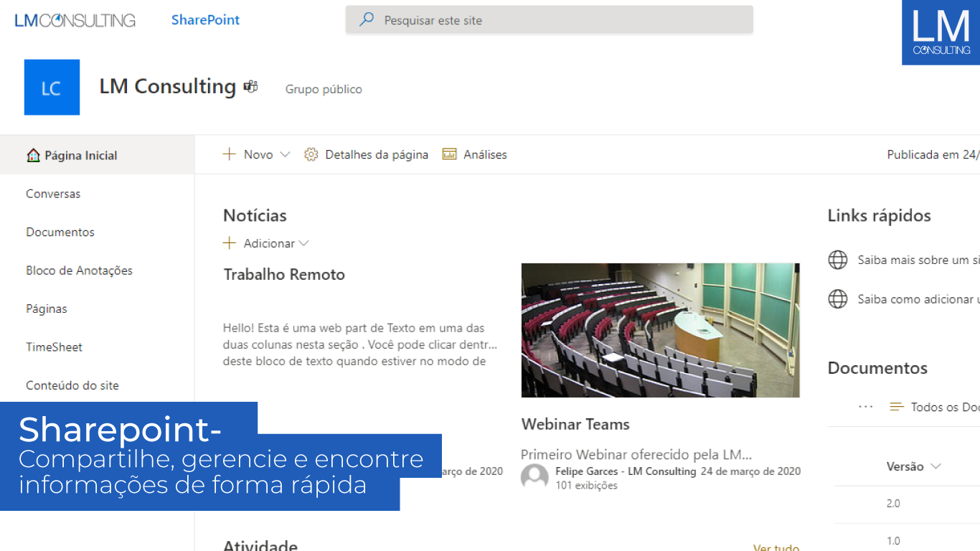Image resolution: width=980 pixels, height=551 pixels.
Task: Click the Links rápidos heading
Action: tap(879, 215)
